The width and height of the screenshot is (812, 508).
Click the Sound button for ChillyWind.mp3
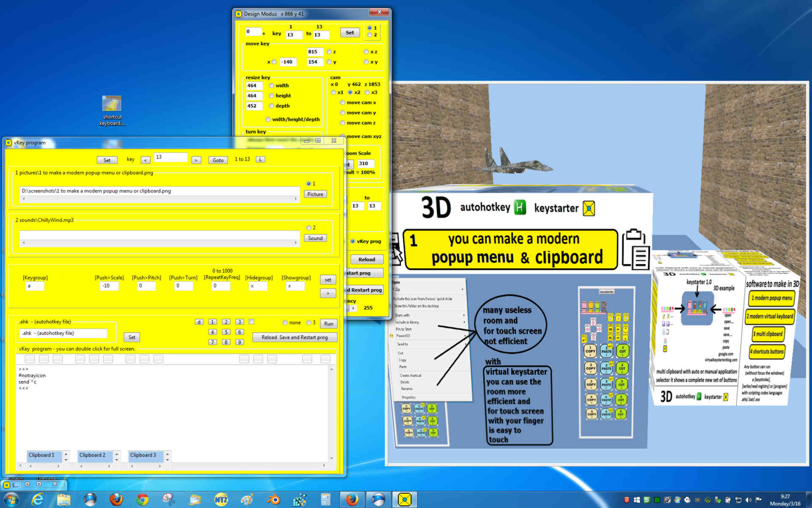(x=315, y=237)
